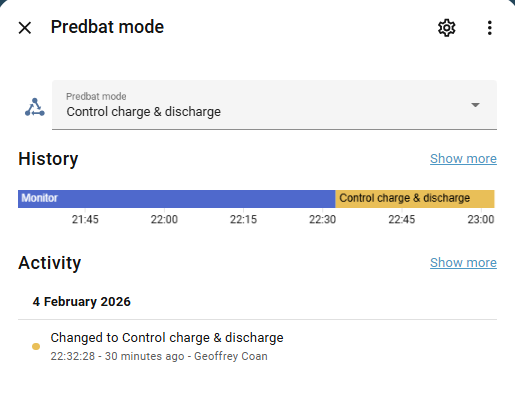Open the Predbat mode select field
Image resolution: width=515 pixels, height=397 pixels.
pyautogui.click(x=274, y=105)
